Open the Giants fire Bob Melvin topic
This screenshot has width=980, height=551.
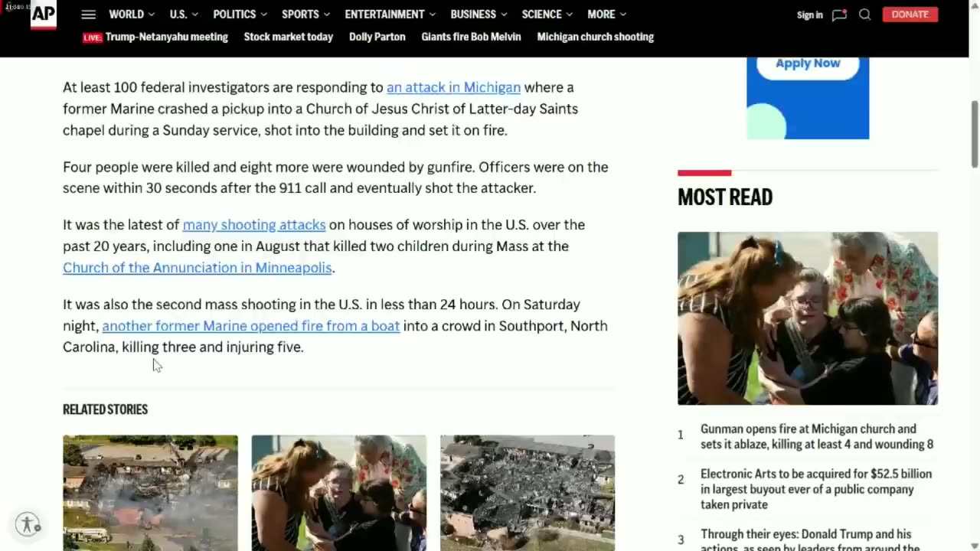[x=471, y=37]
